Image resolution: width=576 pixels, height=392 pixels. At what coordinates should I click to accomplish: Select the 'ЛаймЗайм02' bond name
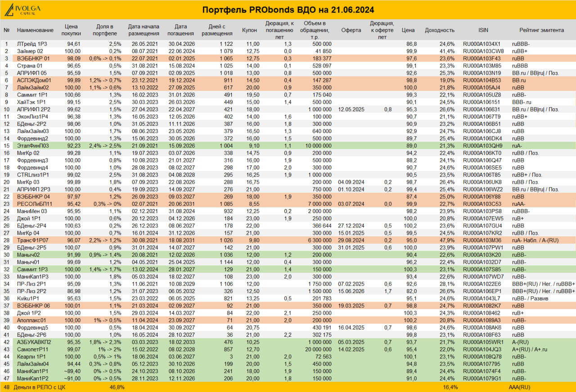click(x=33, y=87)
